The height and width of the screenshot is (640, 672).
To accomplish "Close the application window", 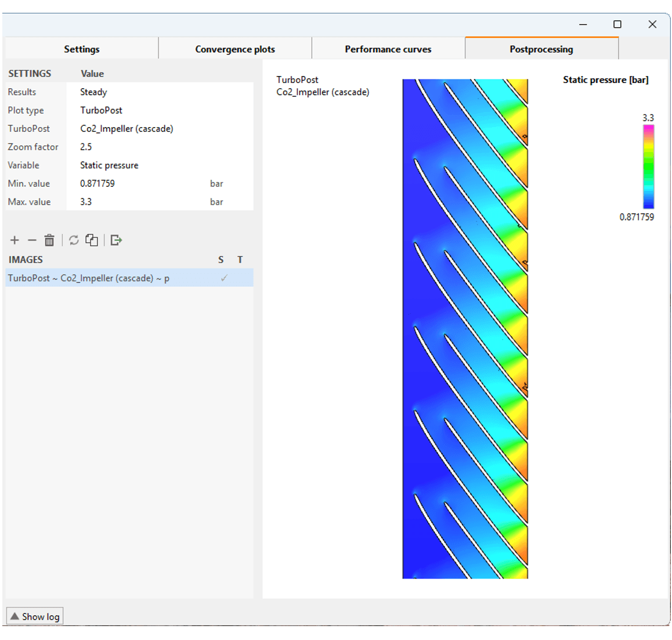I will [x=652, y=24].
